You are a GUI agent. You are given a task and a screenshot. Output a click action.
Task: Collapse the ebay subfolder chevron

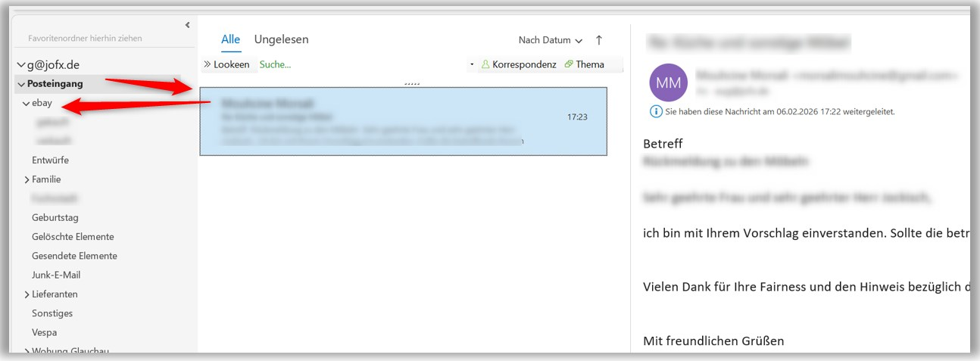pyautogui.click(x=27, y=103)
